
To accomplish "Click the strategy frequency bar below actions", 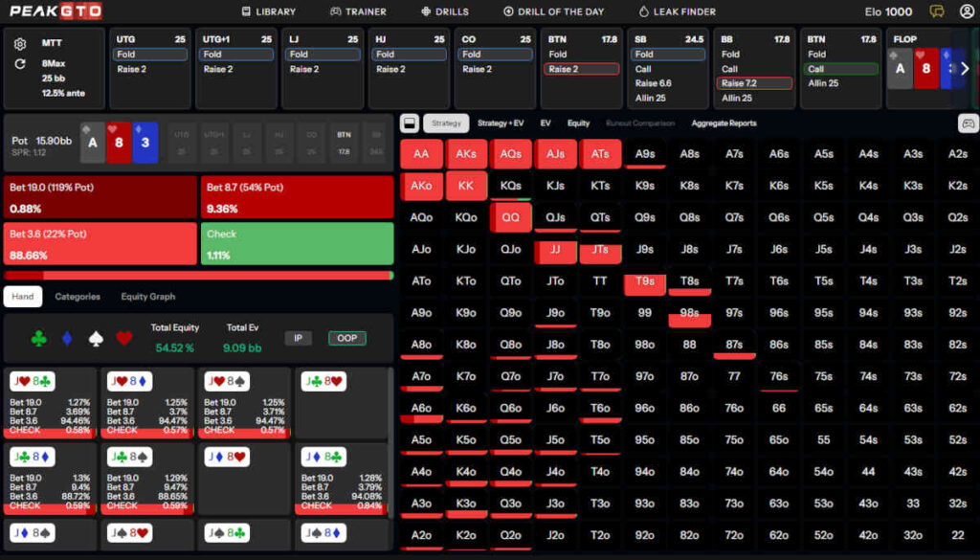I will click(198, 276).
